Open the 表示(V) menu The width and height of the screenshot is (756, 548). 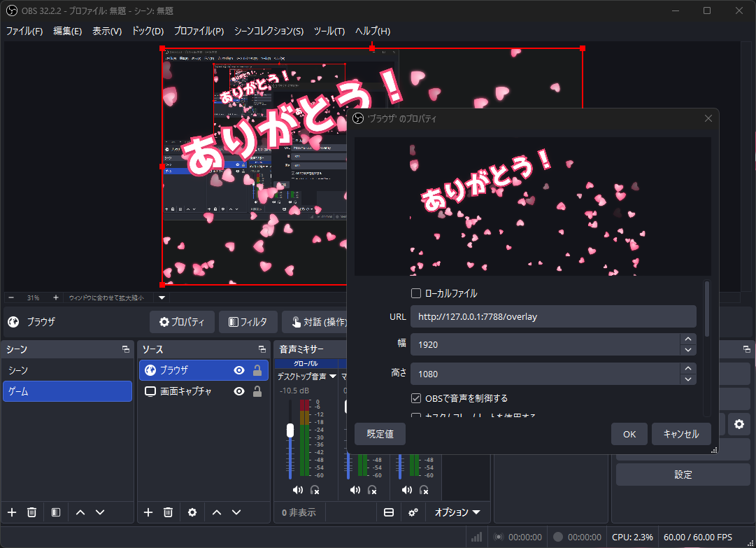(x=107, y=31)
